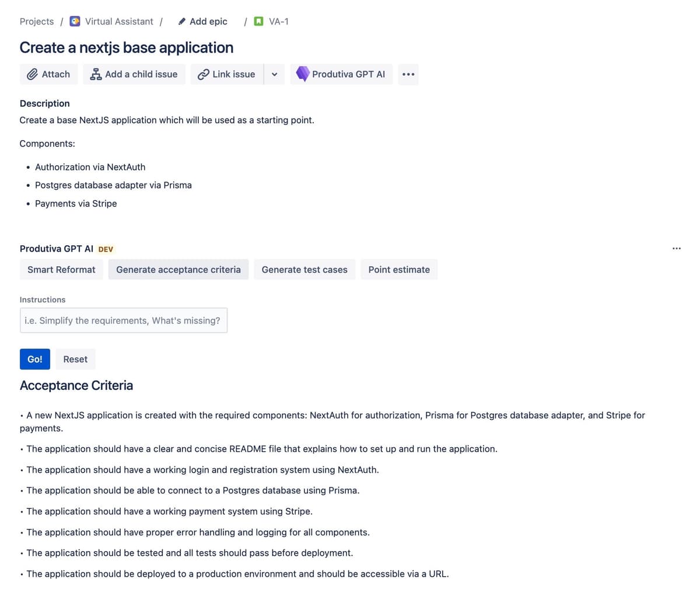Open the Projects breadcrumb link
The width and height of the screenshot is (700, 589).
click(36, 21)
